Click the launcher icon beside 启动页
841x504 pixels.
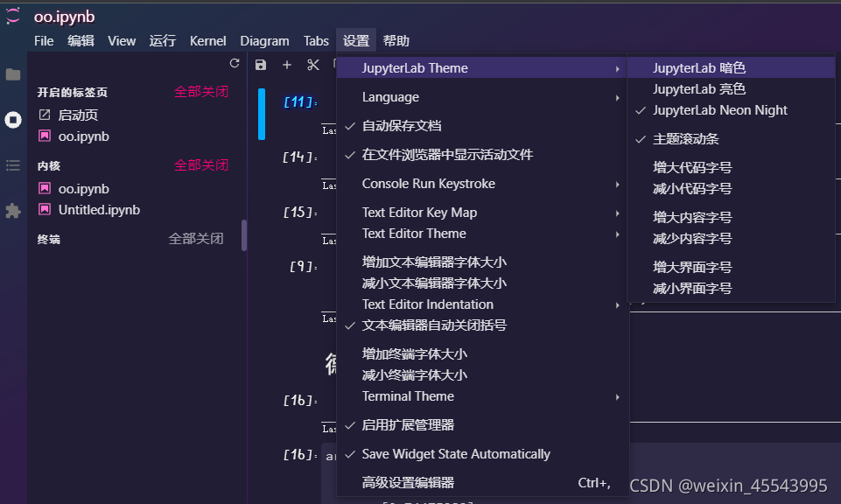tap(45, 115)
